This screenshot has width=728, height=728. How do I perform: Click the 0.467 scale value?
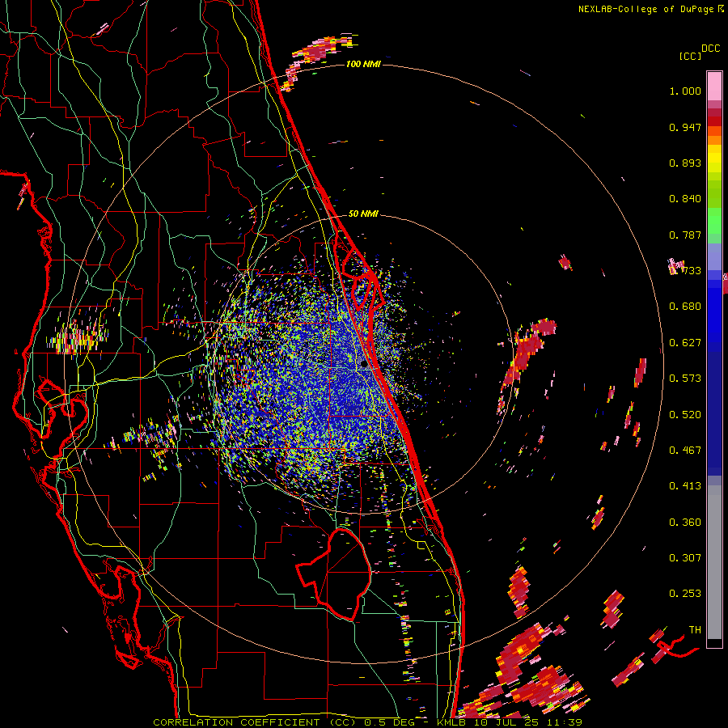685,451
